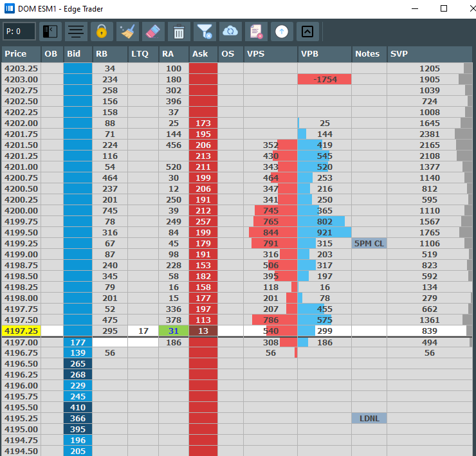Click the P: 0 position field
This screenshot has width=476, height=456.
[x=19, y=32]
